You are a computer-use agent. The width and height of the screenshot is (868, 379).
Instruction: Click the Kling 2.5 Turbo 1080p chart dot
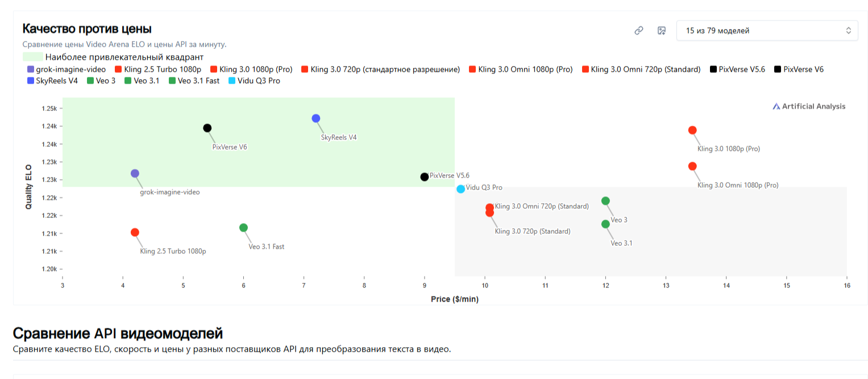coord(135,232)
